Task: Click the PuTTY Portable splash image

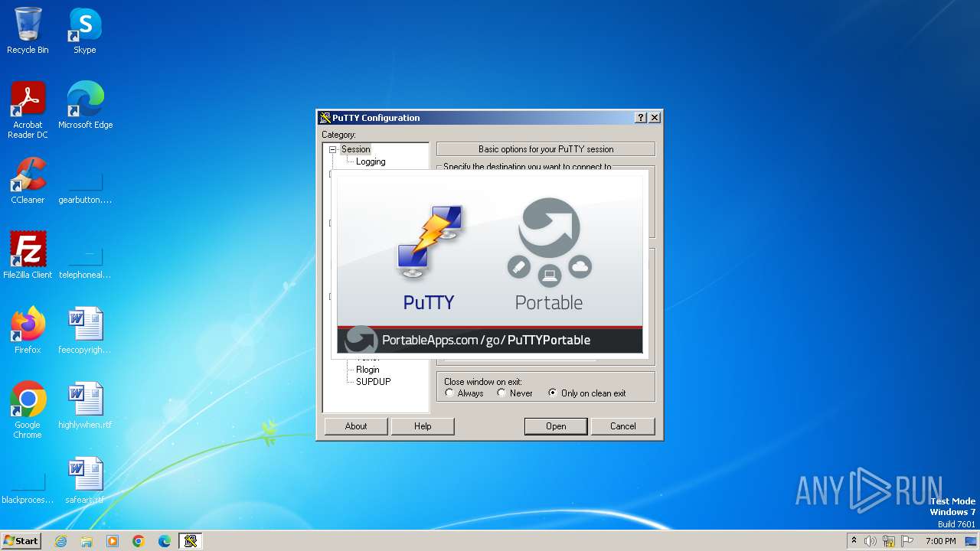Action: pos(490,264)
